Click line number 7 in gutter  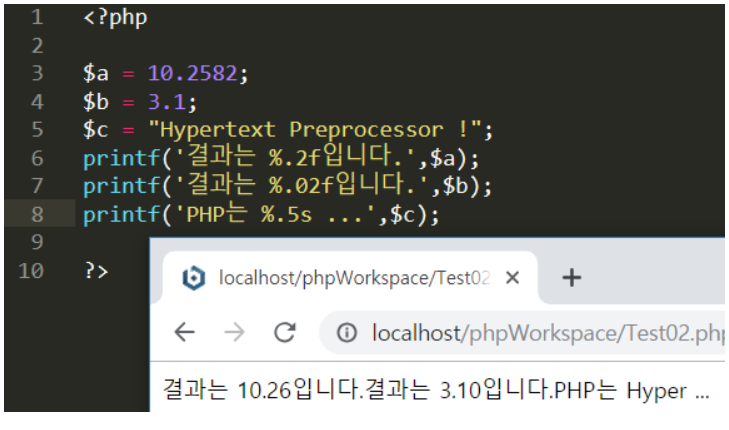click(x=37, y=186)
